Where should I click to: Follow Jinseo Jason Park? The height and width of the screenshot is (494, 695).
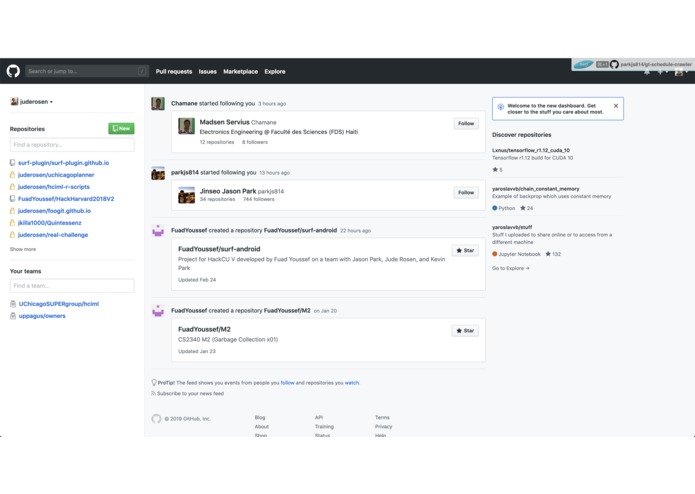pyautogui.click(x=466, y=192)
